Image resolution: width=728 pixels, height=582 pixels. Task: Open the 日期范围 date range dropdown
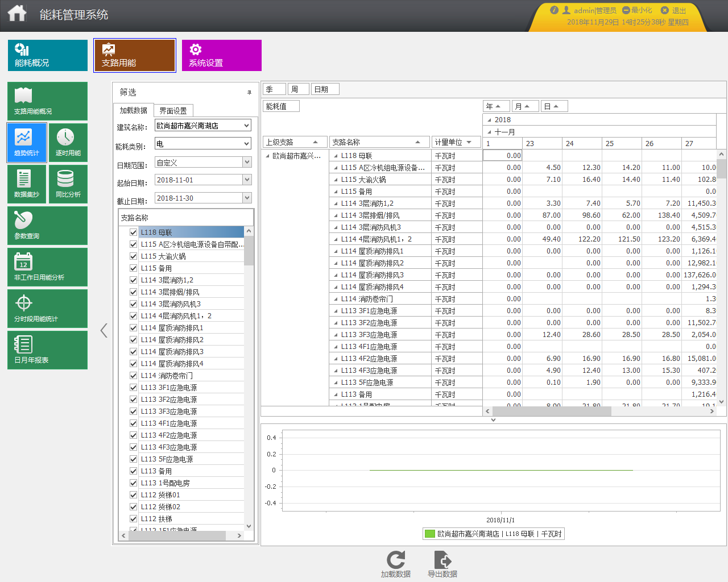coord(247,163)
